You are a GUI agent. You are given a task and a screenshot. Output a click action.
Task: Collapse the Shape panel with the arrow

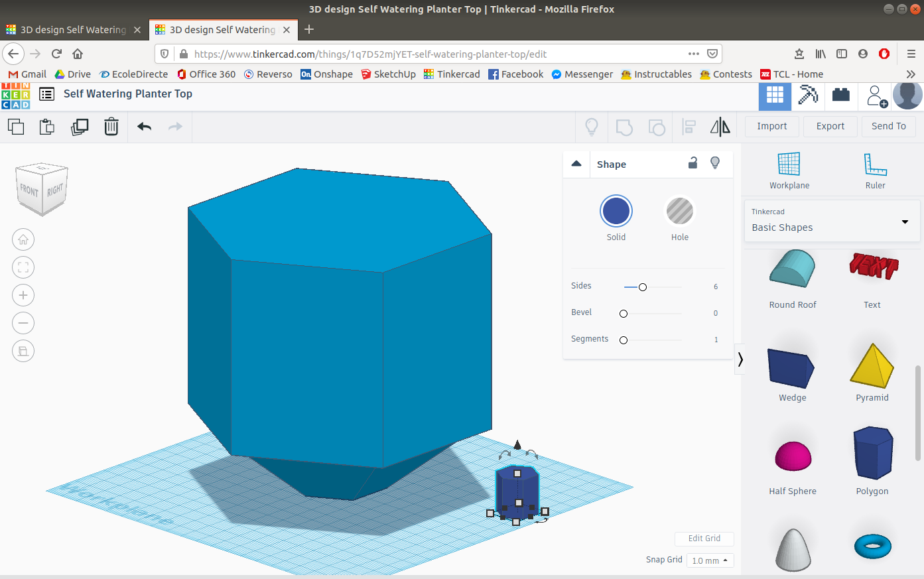click(x=576, y=163)
